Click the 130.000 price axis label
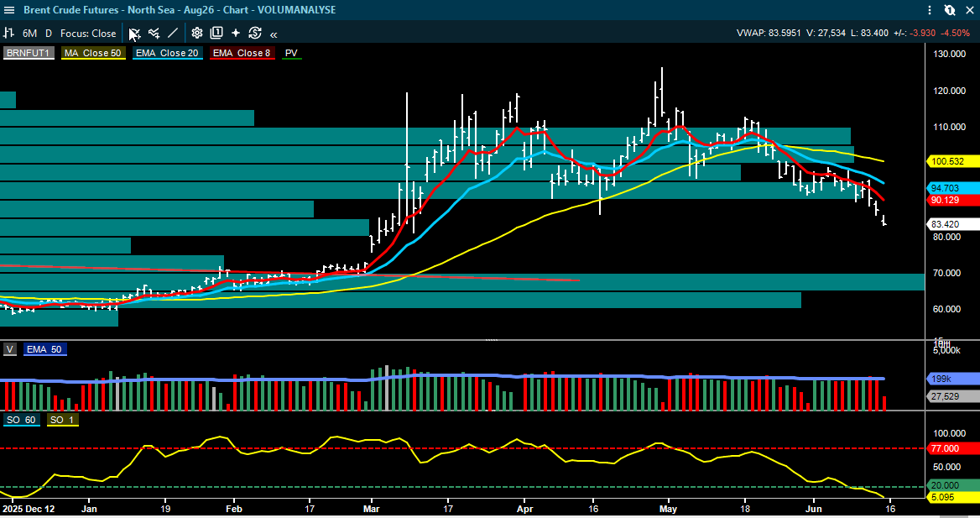 tap(949, 54)
